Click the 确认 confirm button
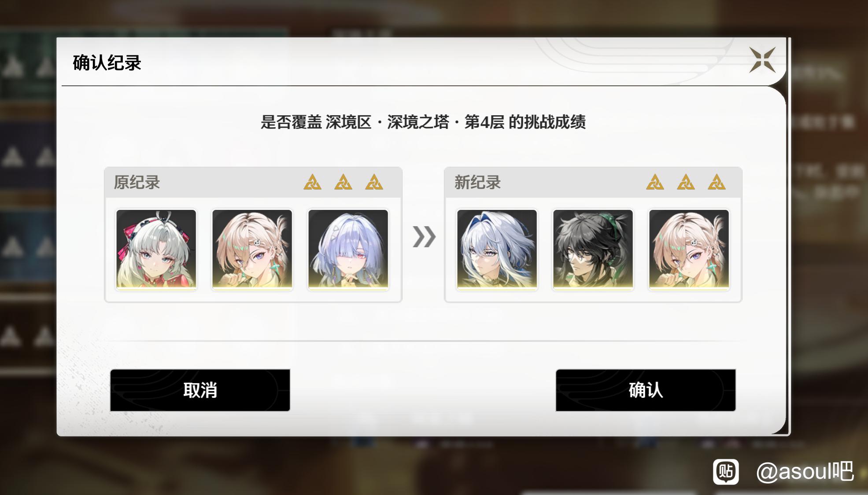 pos(646,390)
